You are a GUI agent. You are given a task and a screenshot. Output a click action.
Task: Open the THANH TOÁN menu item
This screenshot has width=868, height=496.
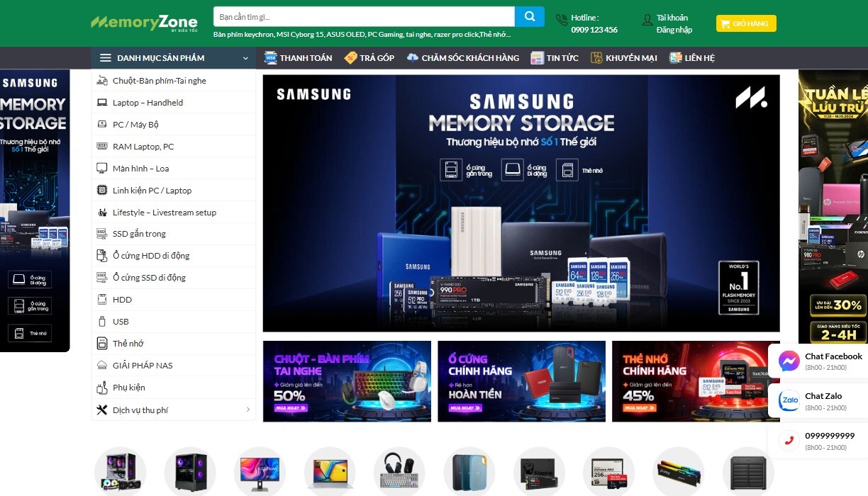tap(298, 58)
